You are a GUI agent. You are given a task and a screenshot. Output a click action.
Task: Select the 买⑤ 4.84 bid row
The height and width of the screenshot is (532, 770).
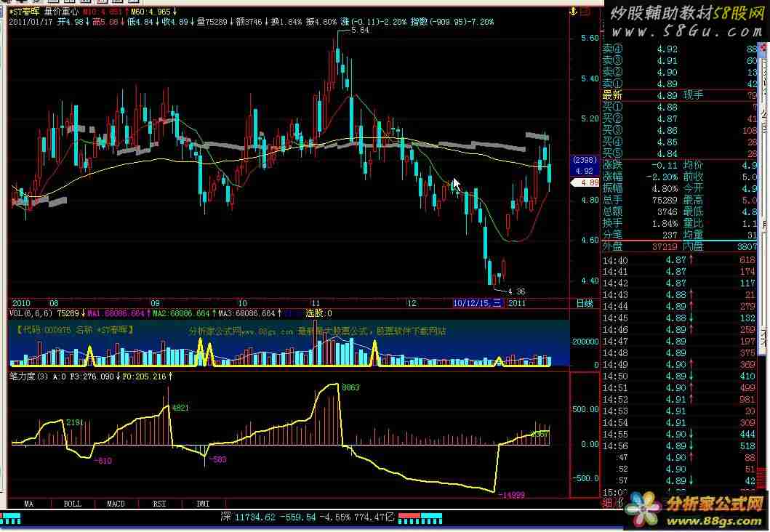click(x=680, y=153)
